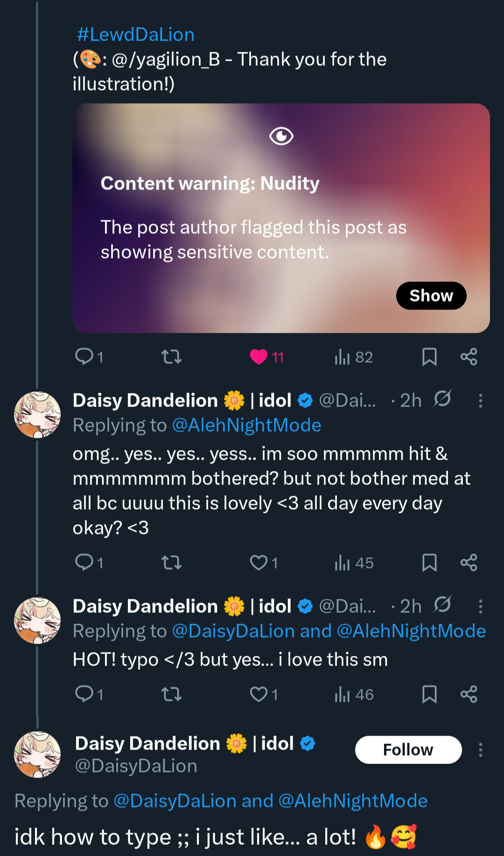Screen dimensions: 504x856
Task: Like the reply with 46 views
Action: [259, 694]
